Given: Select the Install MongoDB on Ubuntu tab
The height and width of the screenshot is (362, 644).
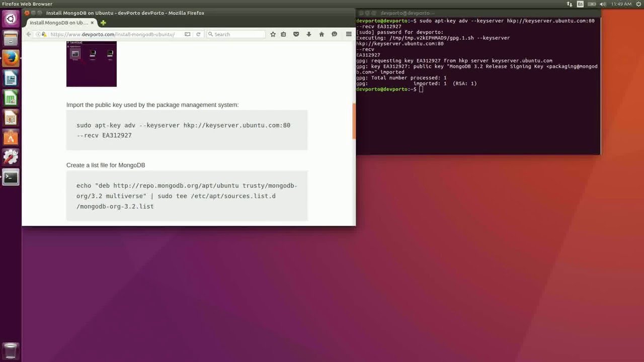Looking at the screenshot, I should [x=61, y=23].
